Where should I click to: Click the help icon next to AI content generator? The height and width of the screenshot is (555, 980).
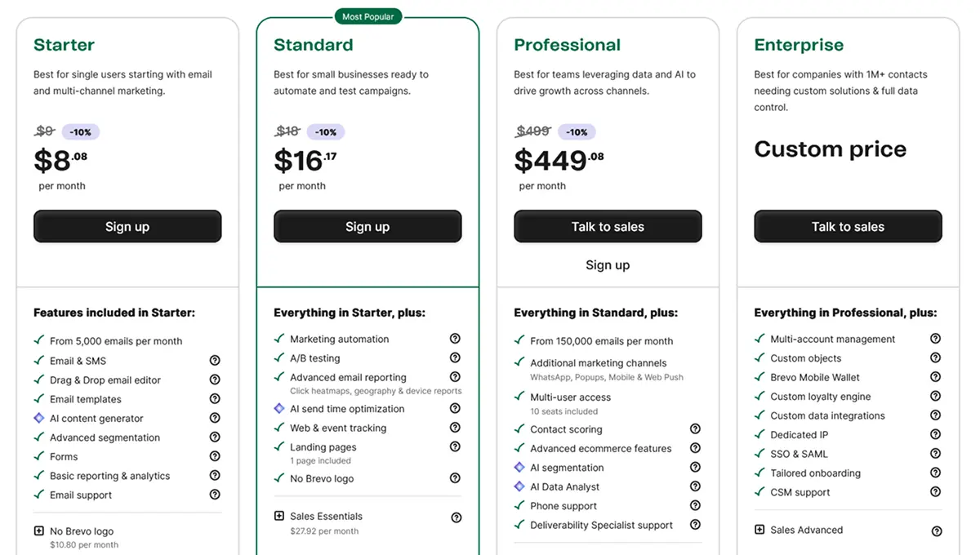point(215,418)
